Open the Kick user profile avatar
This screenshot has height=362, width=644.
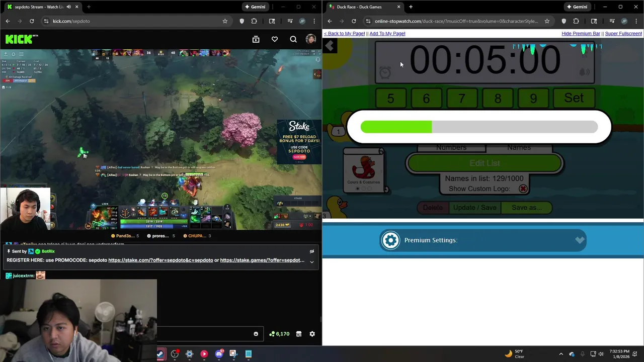[x=311, y=39]
